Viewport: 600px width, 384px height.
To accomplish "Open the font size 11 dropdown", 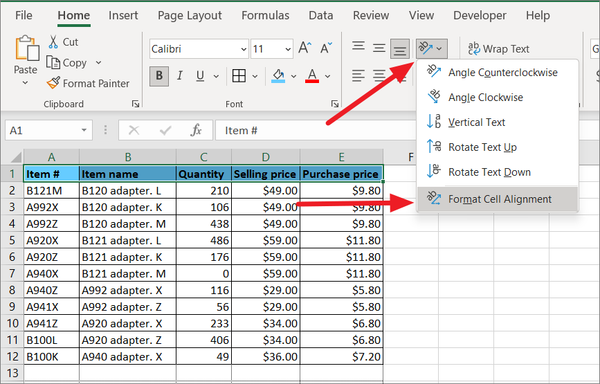I will tap(288, 49).
